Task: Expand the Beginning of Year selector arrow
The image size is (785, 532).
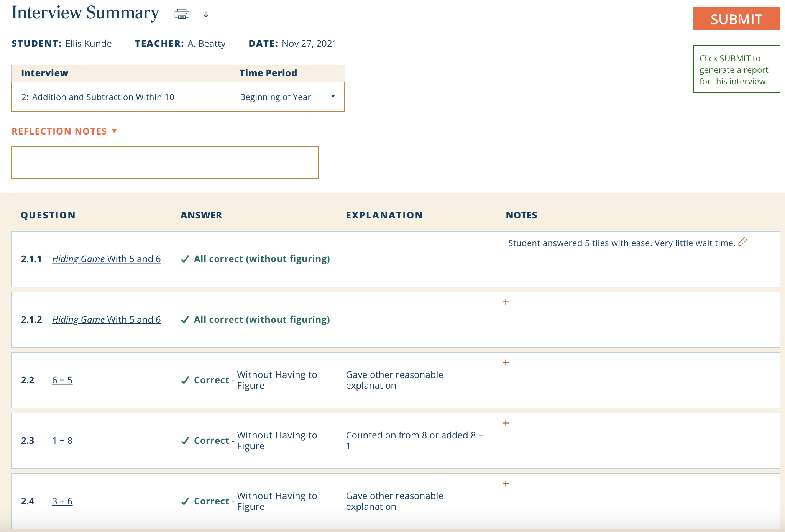Action: pyautogui.click(x=333, y=97)
